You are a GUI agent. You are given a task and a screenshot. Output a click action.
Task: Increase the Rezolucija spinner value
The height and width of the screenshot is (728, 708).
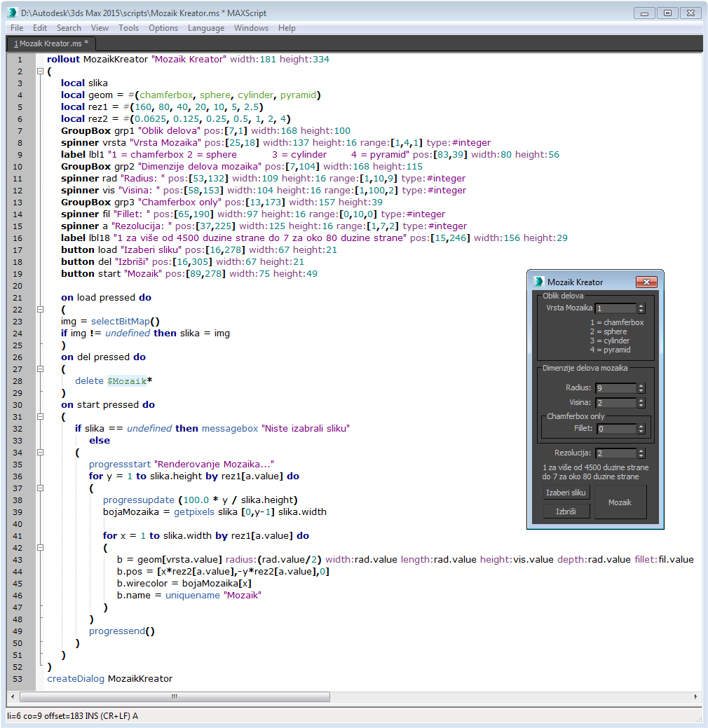[x=641, y=451]
